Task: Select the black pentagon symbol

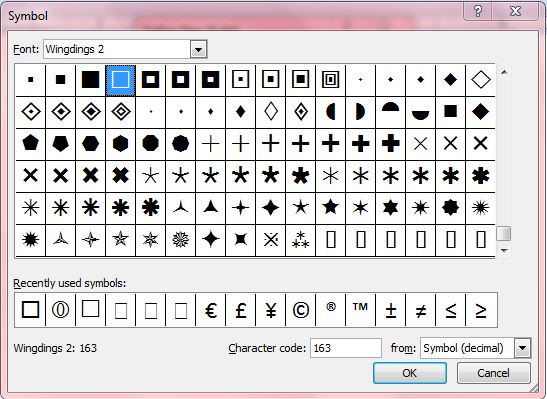Action: click(30, 144)
